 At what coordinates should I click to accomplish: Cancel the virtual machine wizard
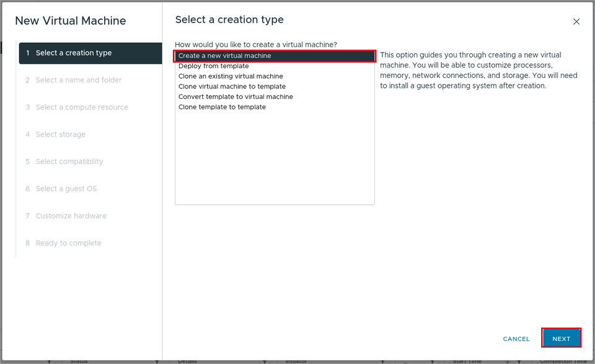[516, 339]
